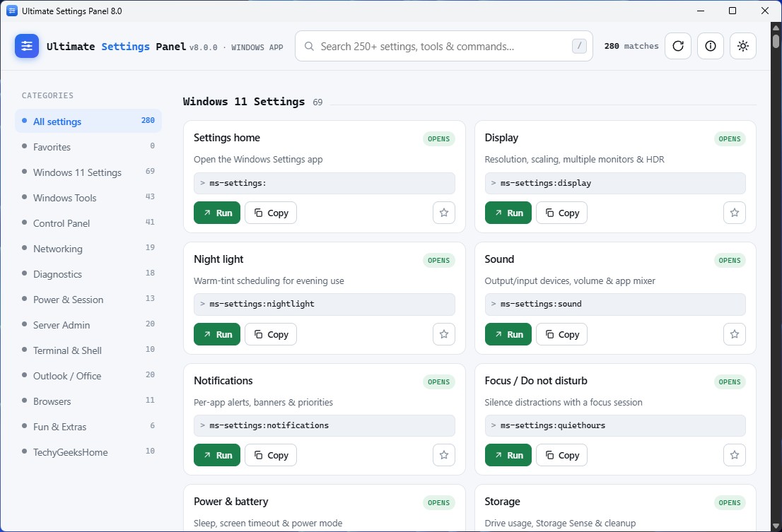Click the scrollbar down arrow
The height and width of the screenshot is (532, 782).
pos(776,526)
